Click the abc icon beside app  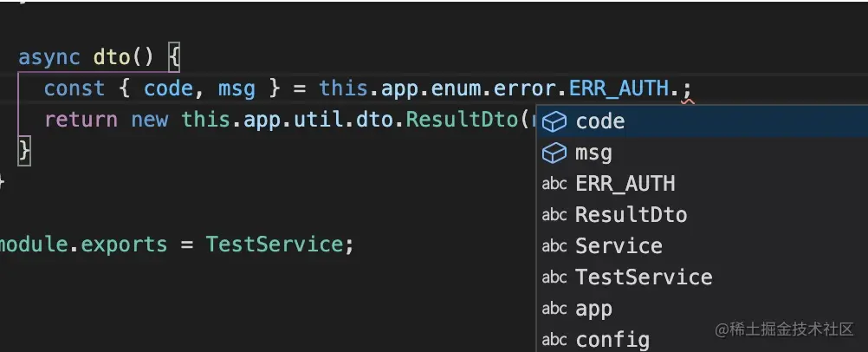pyautogui.click(x=554, y=308)
